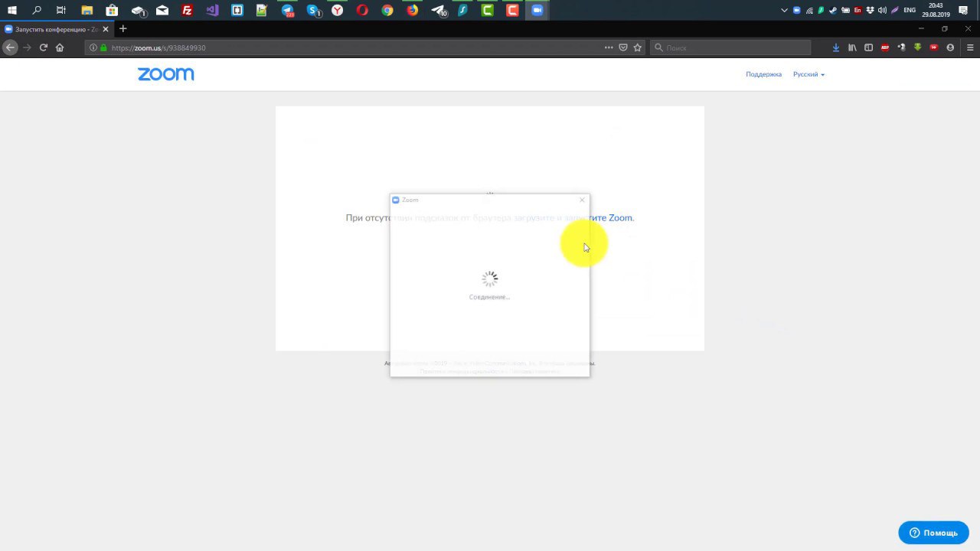Open the red Camtasia icon in taskbar
980x551 pixels.
pos(512,11)
